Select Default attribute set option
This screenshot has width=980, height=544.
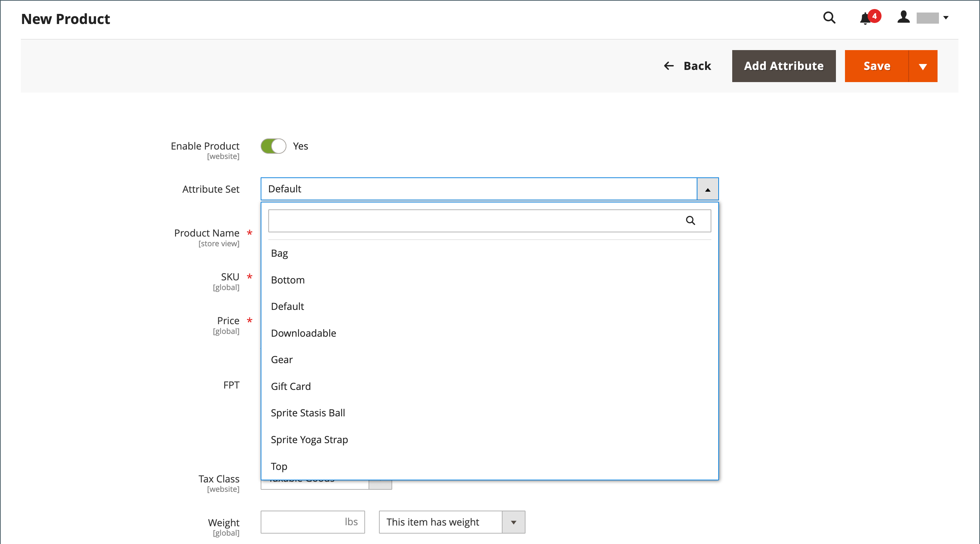click(287, 306)
